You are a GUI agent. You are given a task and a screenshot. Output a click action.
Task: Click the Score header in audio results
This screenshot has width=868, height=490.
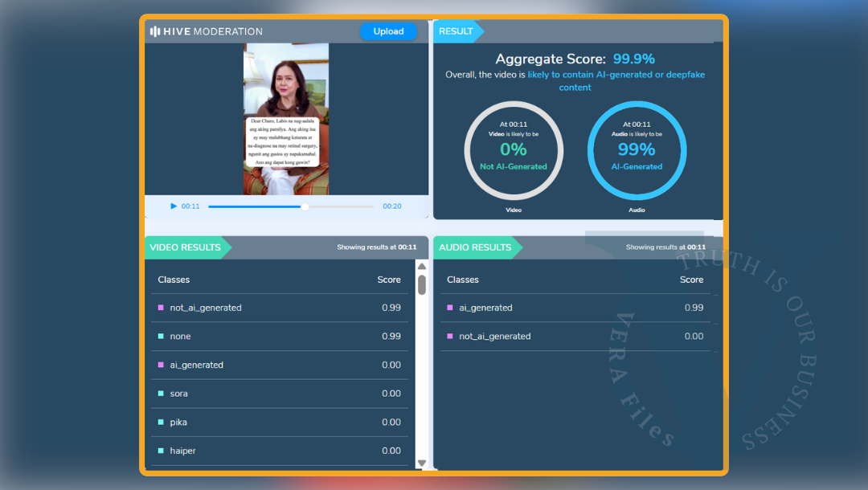point(691,280)
